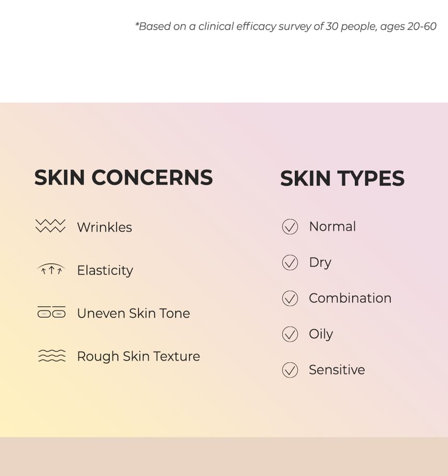Click the checkmark circle beside Sensitive
Viewport: 448px width, 476px height.
point(290,370)
